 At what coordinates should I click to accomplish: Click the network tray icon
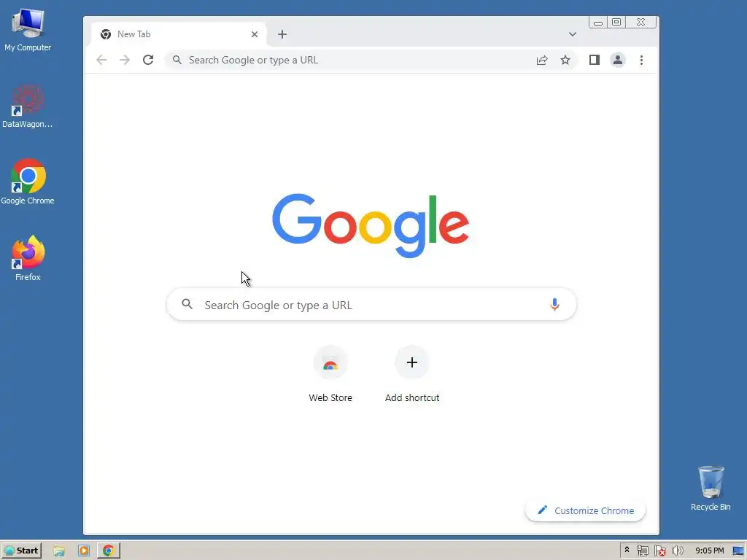tap(642, 551)
